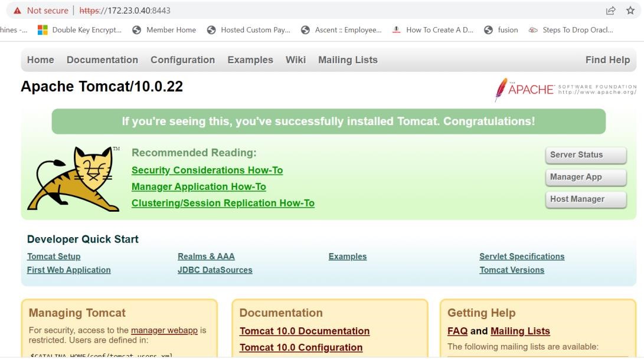The width and height of the screenshot is (644, 361).
Task: Open Manager Application How-To link
Action: [199, 186]
